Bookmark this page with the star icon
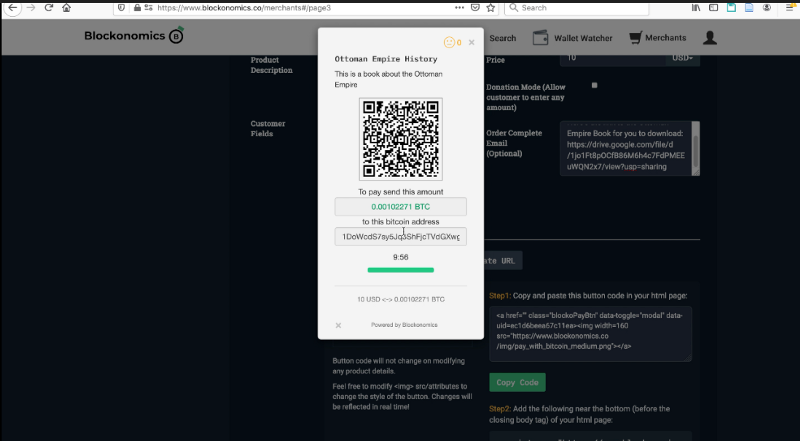800x441 pixels. click(x=491, y=8)
